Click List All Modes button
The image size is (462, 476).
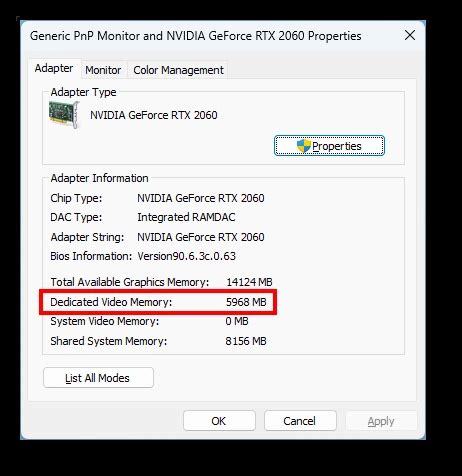click(98, 378)
